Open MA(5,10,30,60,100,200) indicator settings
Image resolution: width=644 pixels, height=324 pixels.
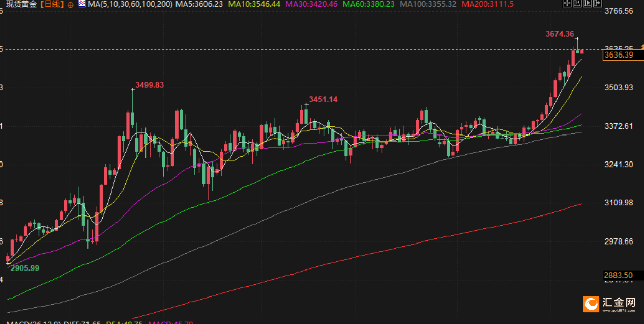pos(130,4)
